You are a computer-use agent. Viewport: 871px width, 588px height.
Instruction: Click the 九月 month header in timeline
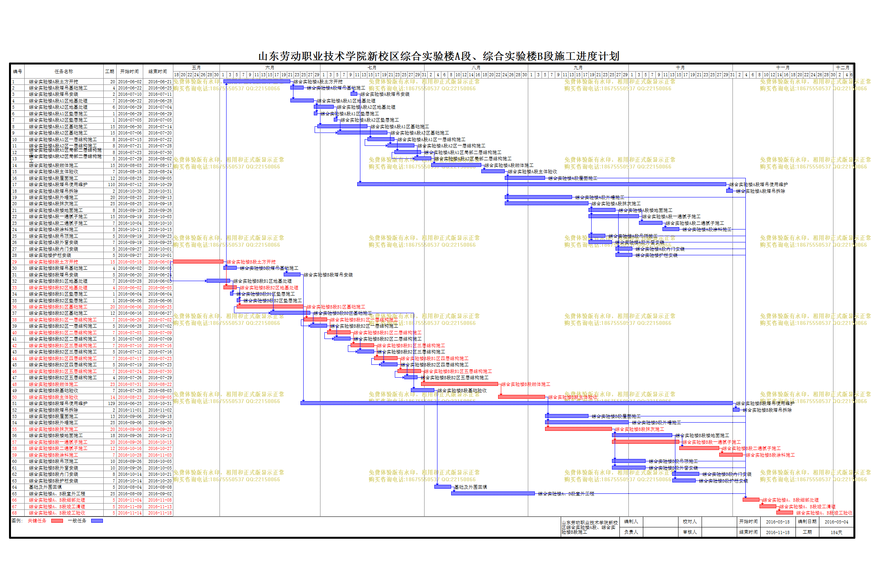click(x=578, y=68)
